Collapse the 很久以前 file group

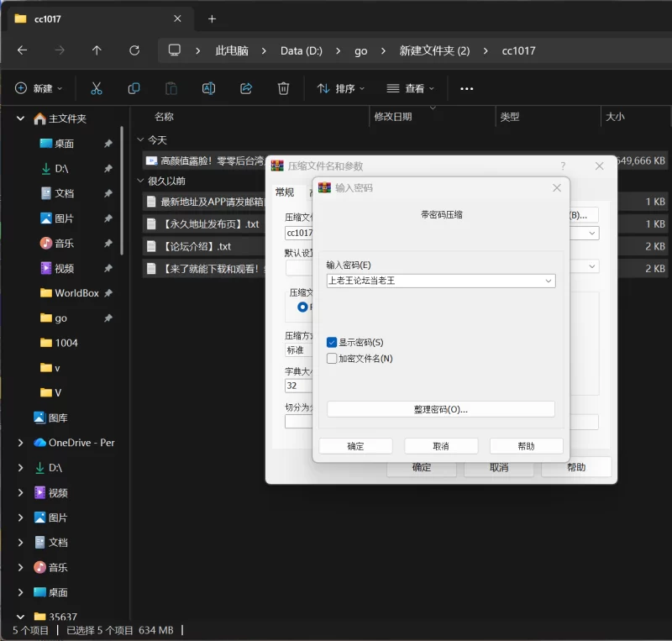point(140,181)
